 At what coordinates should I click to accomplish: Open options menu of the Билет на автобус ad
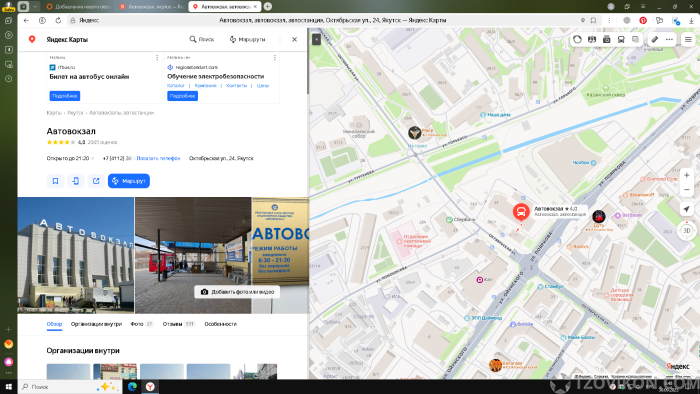point(157,58)
